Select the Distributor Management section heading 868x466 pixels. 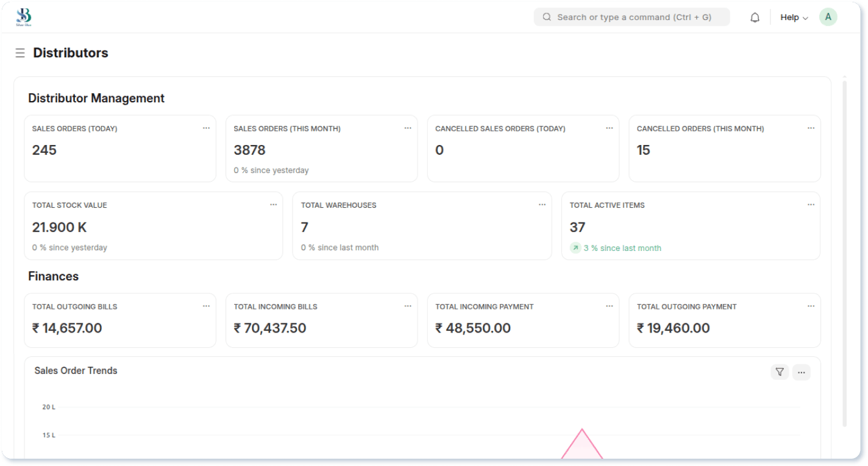pos(96,98)
